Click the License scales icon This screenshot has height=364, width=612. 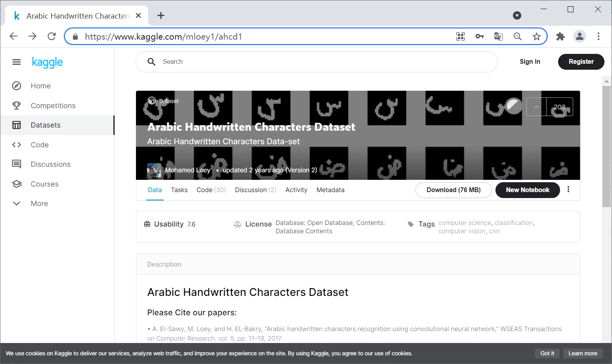click(237, 224)
